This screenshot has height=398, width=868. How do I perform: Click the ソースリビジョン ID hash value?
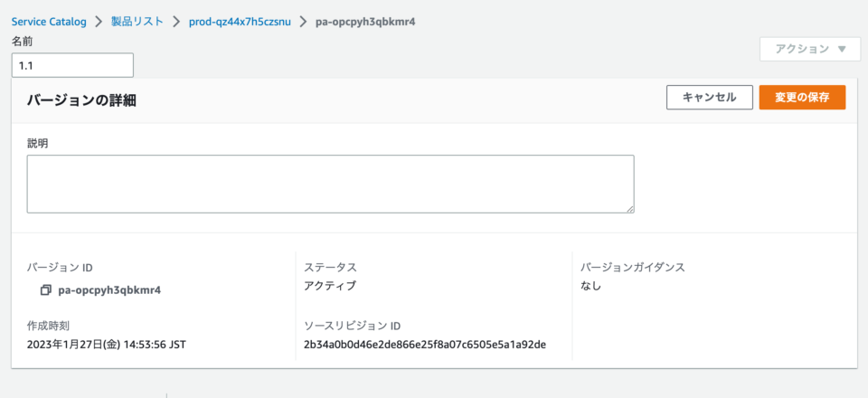[425, 345]
